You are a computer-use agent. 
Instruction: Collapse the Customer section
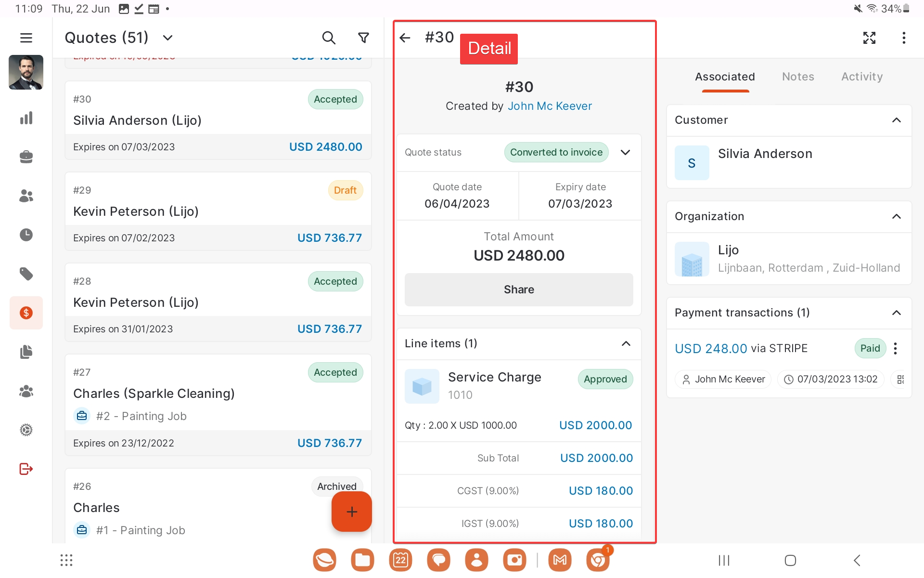click(896, 120)
